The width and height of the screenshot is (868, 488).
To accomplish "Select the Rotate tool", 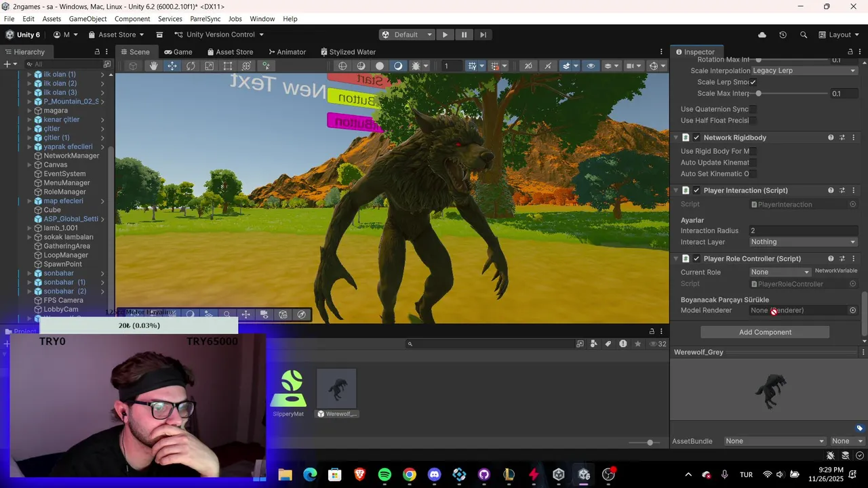I will pyautogui.click(x=191, y=66).
